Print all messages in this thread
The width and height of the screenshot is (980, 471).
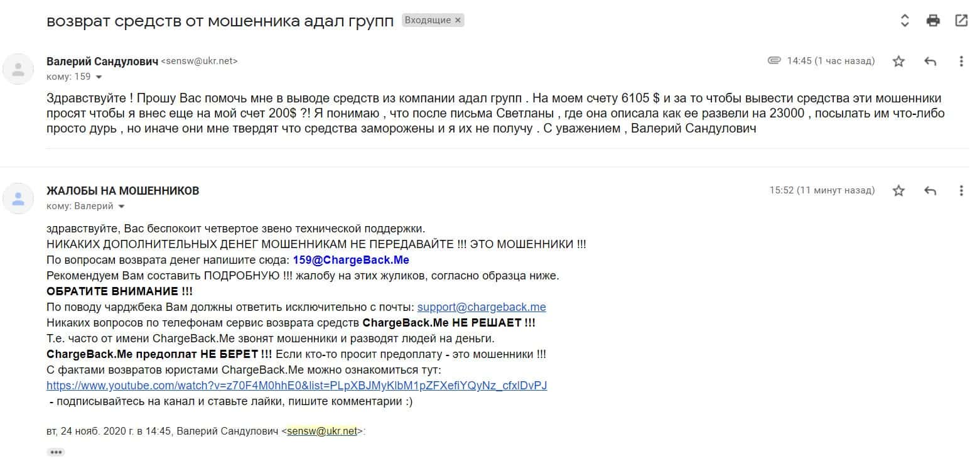[x=933, y=21]
